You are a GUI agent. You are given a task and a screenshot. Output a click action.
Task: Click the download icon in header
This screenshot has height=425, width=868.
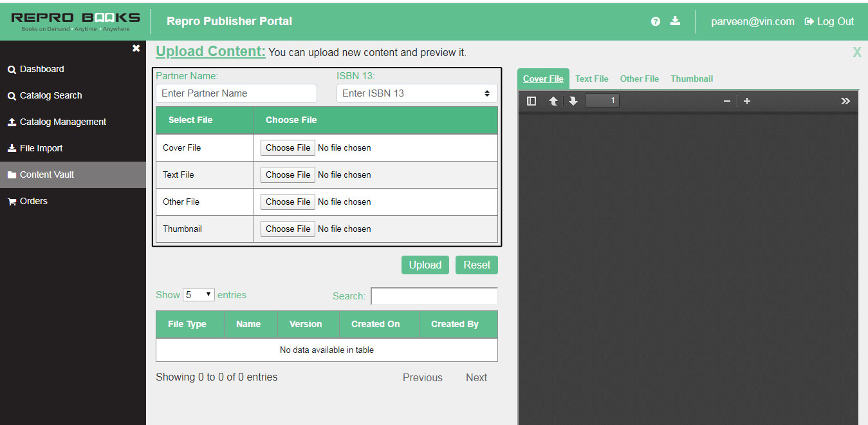click(x=675, y=21)
